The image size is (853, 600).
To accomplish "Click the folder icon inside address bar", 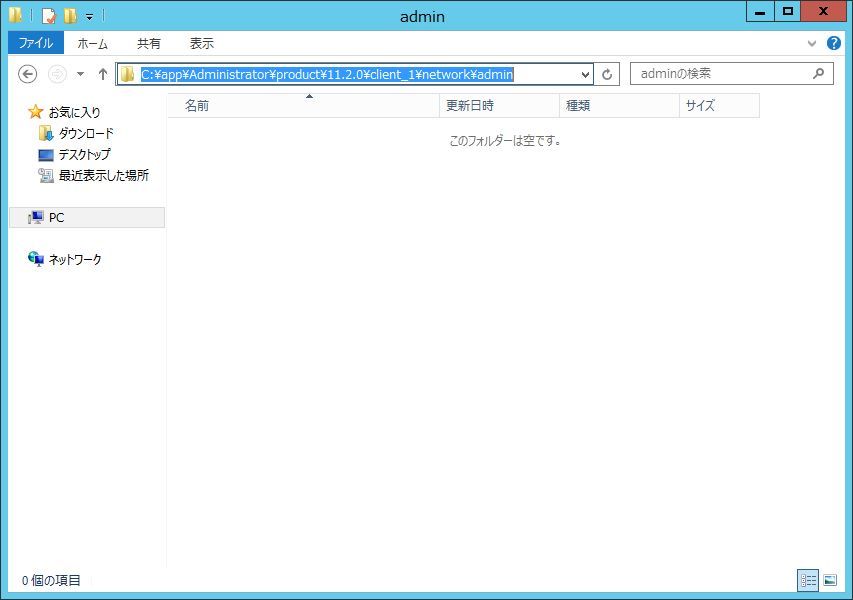I will point(127,74).
